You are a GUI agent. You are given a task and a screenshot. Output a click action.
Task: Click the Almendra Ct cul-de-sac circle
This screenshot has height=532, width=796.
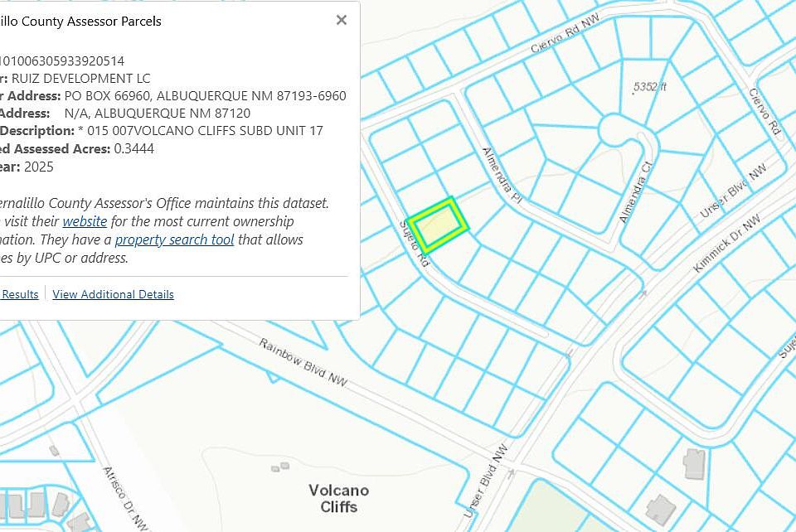(x=616, y=130)
